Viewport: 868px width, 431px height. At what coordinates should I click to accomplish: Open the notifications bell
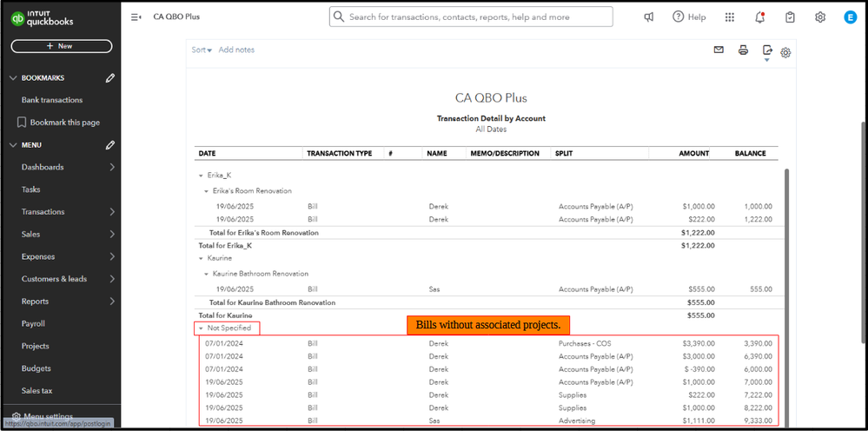coord(760,17)
